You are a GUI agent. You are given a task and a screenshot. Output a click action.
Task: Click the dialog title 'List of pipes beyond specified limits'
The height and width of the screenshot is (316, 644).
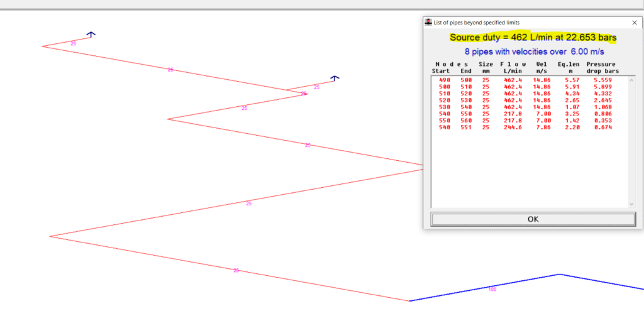pyautogui.click(x=477, y=23)
